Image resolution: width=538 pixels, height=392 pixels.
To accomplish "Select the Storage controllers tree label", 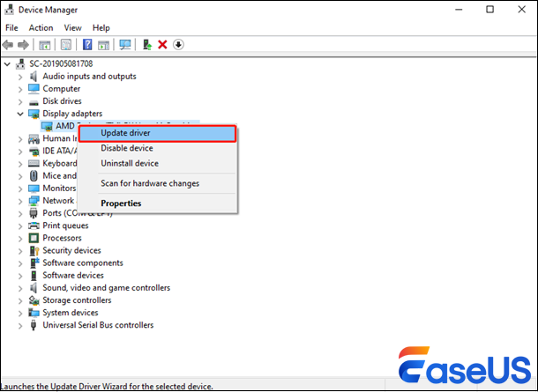I will (77, 300).
